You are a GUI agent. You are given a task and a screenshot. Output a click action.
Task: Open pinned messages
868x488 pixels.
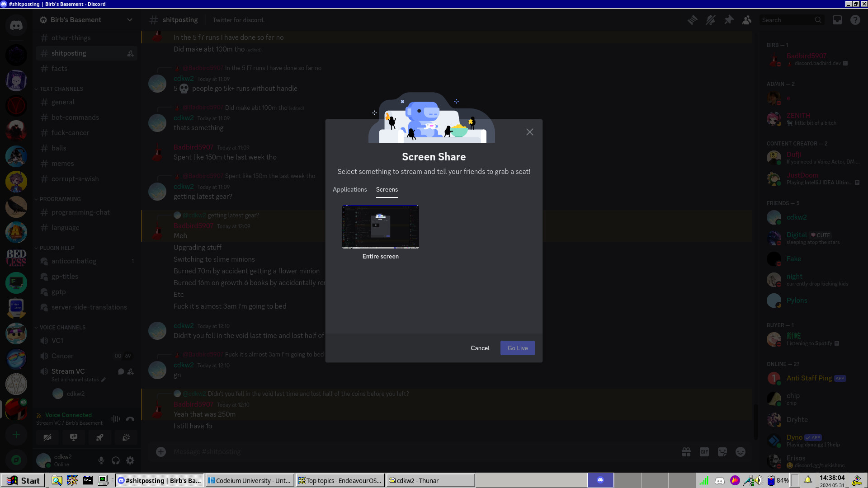[x=729, y=20]
